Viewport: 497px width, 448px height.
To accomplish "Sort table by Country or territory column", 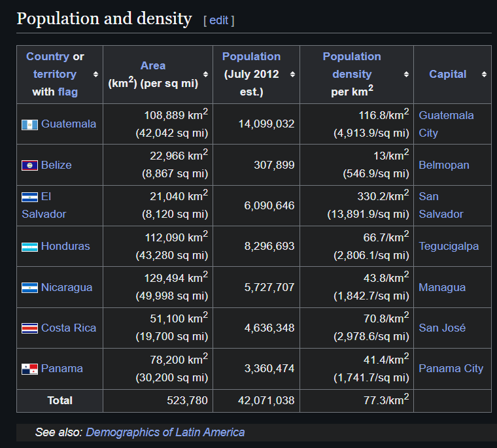I will 95,74.
